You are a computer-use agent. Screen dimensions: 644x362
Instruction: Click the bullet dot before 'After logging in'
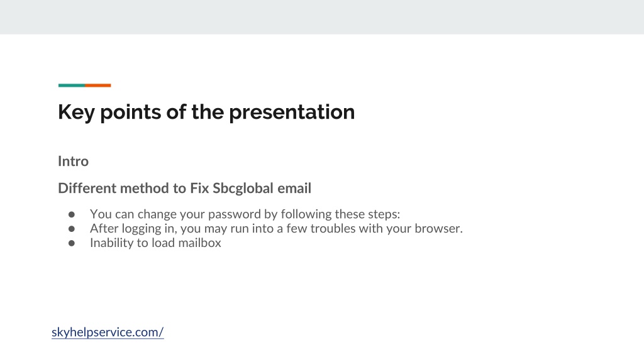point(72,229)
